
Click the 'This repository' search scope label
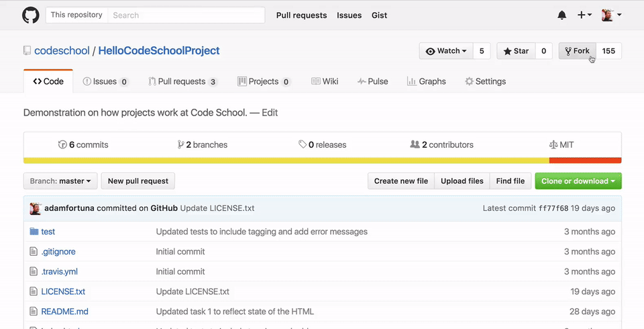(x=76, y=15)
